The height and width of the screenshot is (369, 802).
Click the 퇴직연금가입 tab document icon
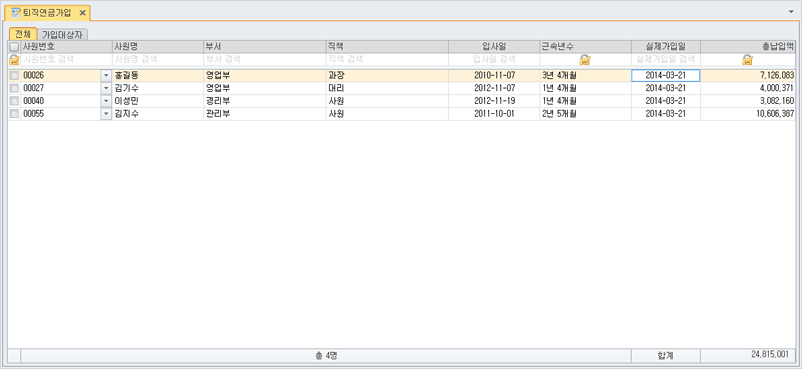(x=16, y=12)
